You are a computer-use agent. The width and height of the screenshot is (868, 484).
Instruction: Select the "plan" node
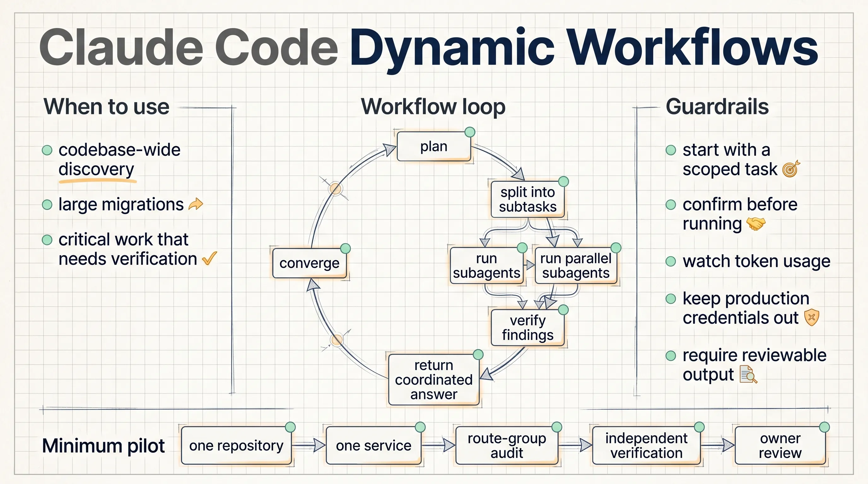point(434,147)
